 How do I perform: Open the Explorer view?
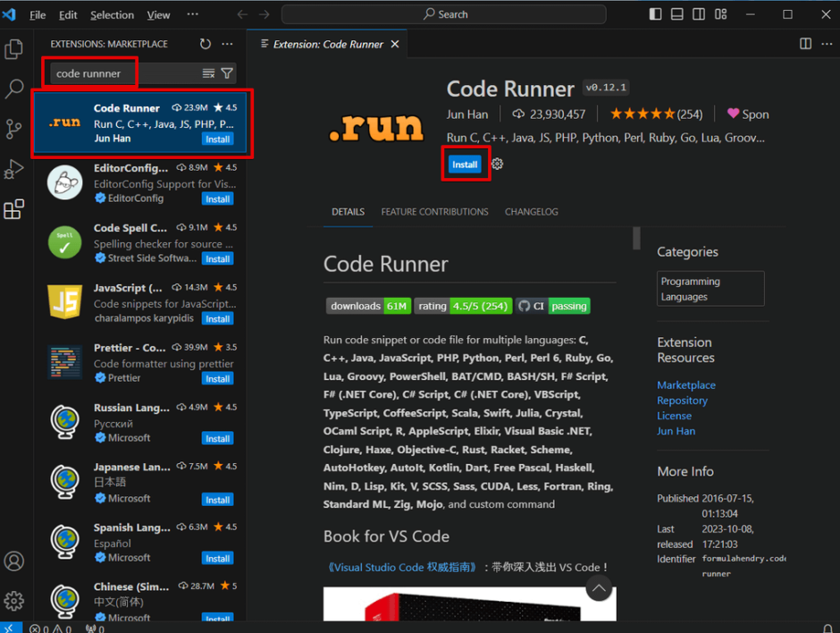click(13, 51)
